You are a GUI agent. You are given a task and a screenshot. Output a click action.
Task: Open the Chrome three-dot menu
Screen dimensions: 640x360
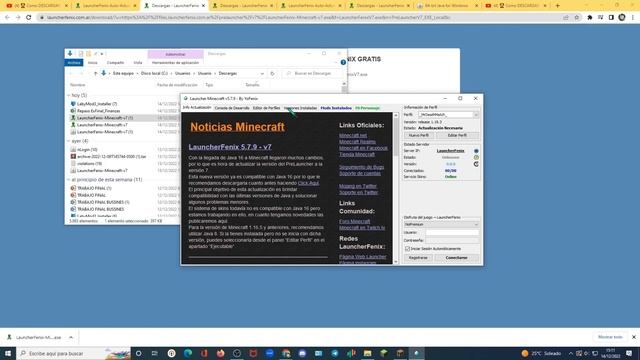tap(633, 18)
